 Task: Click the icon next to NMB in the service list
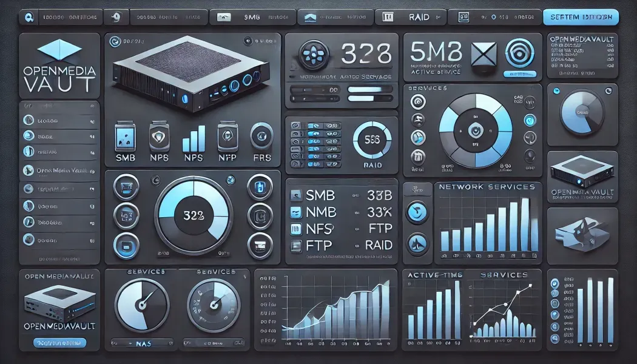coord(296,212)
